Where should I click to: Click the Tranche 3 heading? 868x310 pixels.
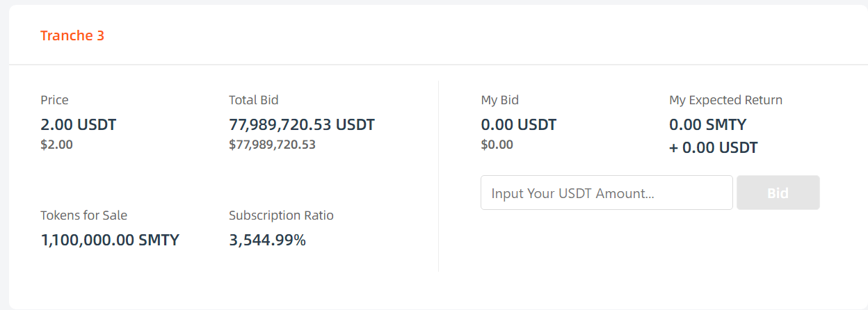tap(72, 35)
